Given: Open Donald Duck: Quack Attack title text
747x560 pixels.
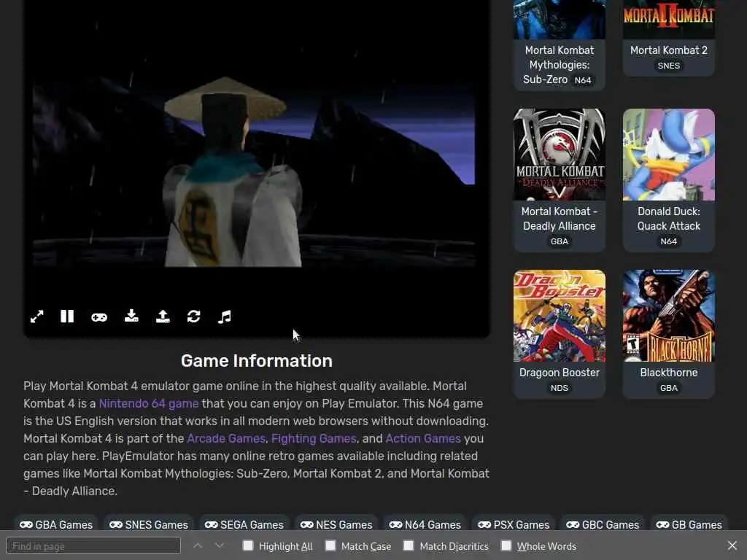Looking at the screenshot, I should [669, 219].
